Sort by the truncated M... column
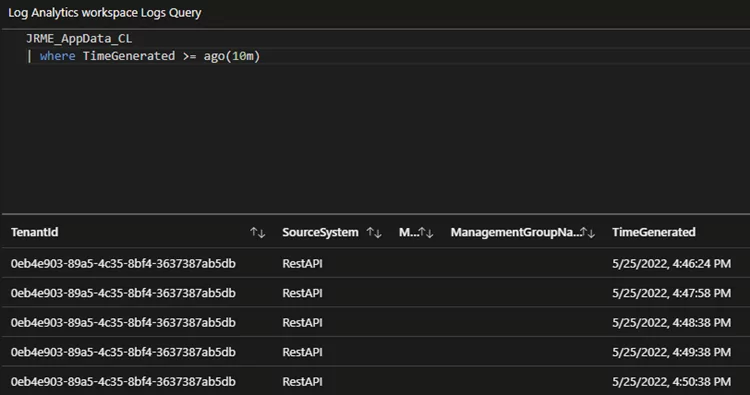The height and width of the screenshot is (395, 750). point(426,233)
